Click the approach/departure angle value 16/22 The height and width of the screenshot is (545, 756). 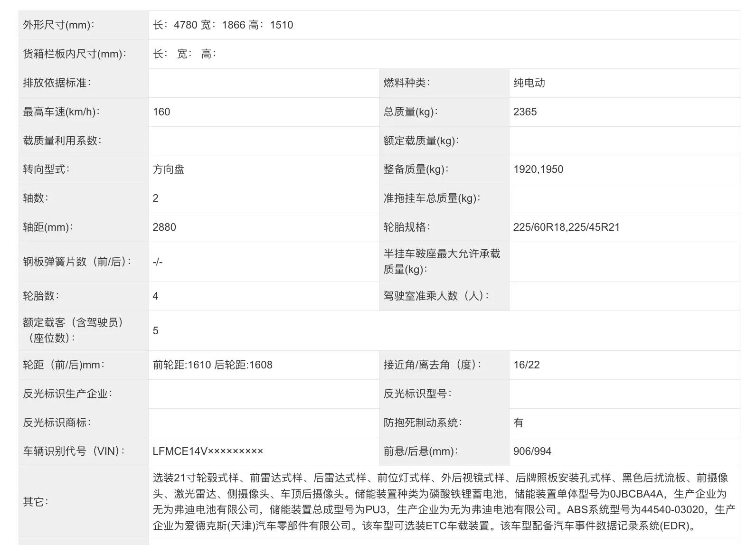pos(526,365)
